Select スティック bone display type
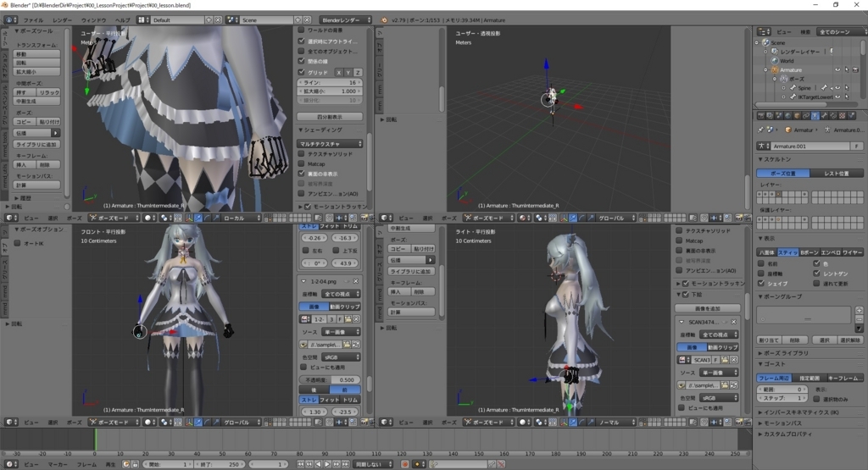The width and height of the screenshot is (868, 470). point(787,252)
